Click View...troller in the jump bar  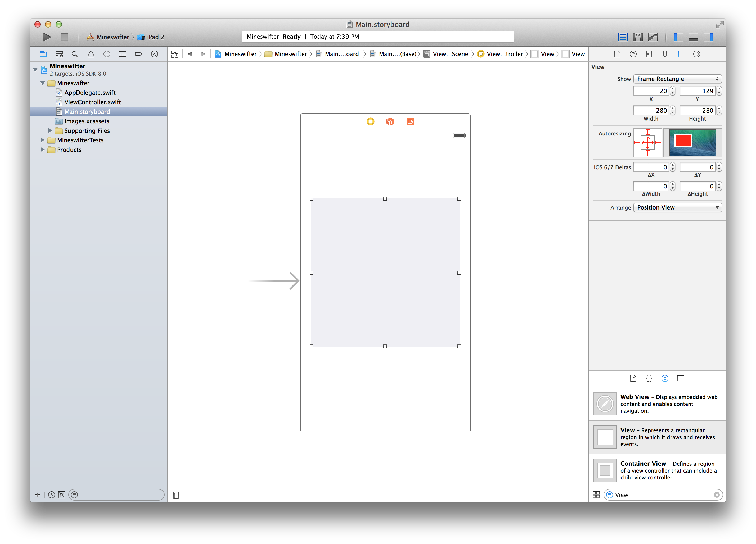[x=500, y=54]
